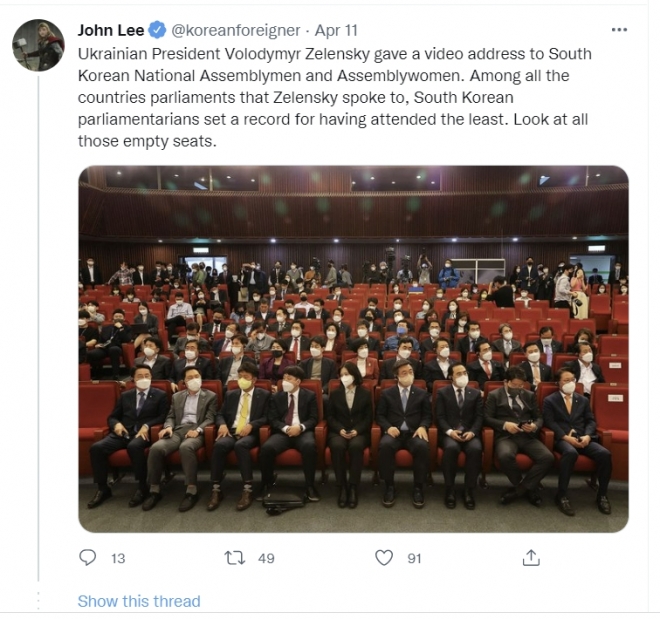Screen dimensions: 660x619
Task: Open the Apr 11 timestamp permalink
Action: tap(336, 30)
